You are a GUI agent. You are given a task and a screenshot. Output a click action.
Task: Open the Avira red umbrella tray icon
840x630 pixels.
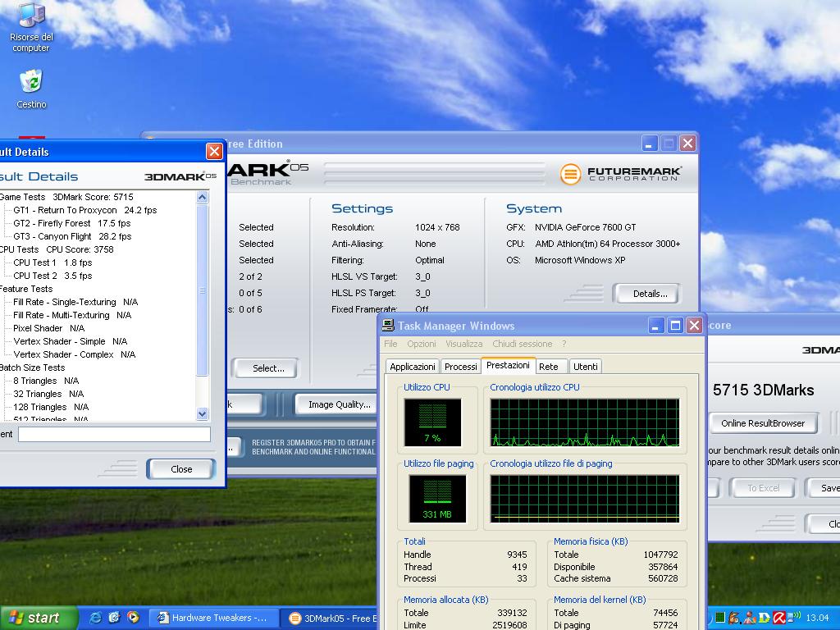(x=779, y=618)
